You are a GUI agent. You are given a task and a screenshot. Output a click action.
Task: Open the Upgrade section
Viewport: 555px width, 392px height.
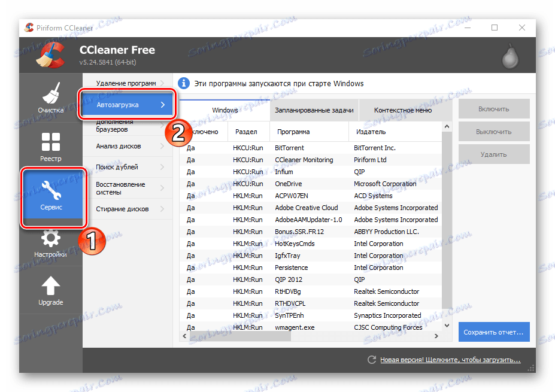[x=51, y=290]
